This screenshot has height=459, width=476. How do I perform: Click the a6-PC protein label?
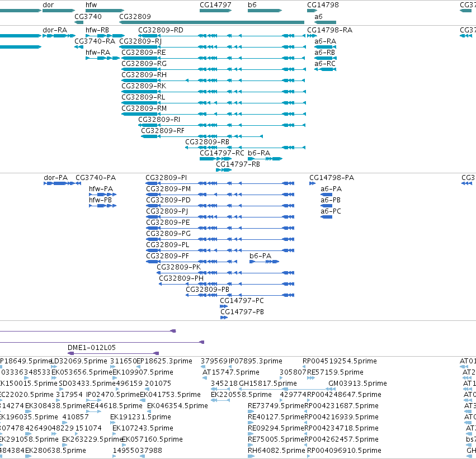click(331, 211)
